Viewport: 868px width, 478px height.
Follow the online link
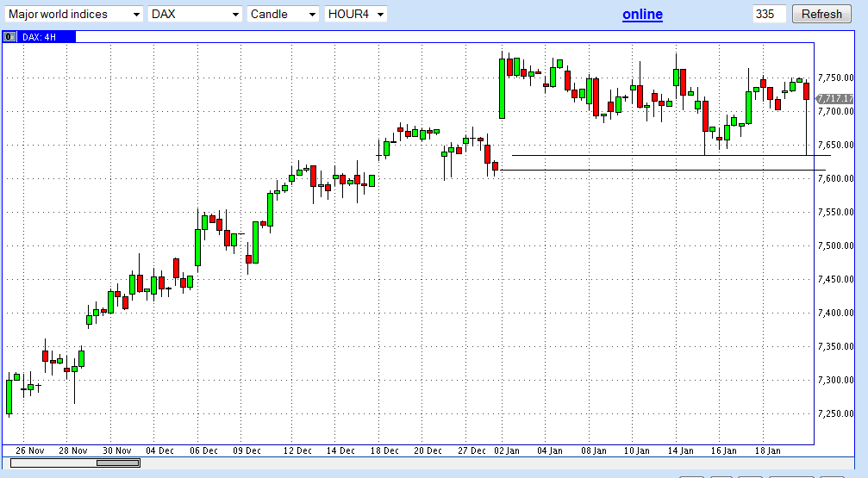642,15
